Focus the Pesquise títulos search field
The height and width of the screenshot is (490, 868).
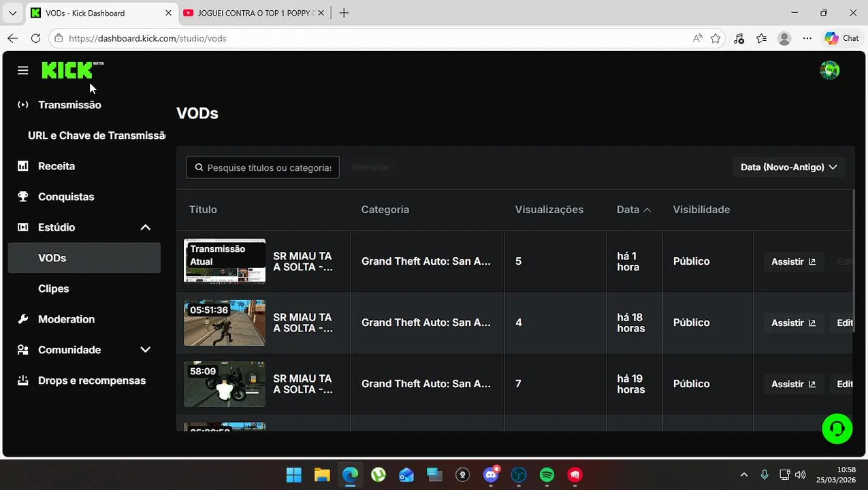[x=263, y=167]
